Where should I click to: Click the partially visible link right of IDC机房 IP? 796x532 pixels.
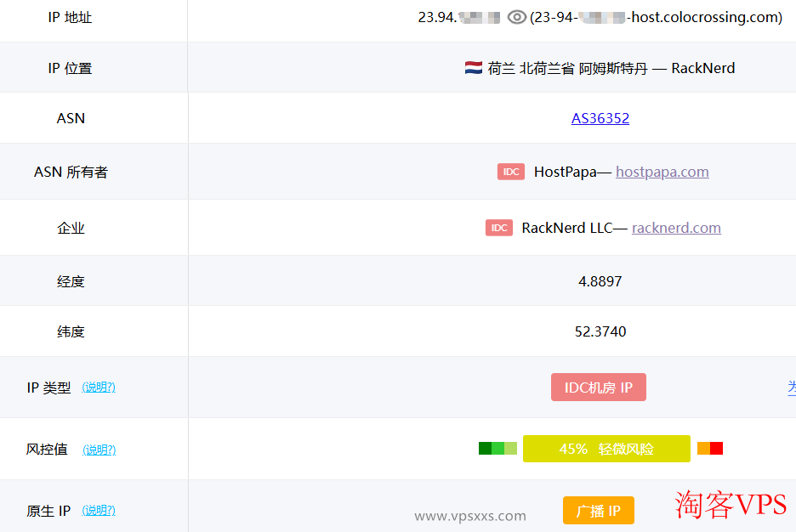791,388
